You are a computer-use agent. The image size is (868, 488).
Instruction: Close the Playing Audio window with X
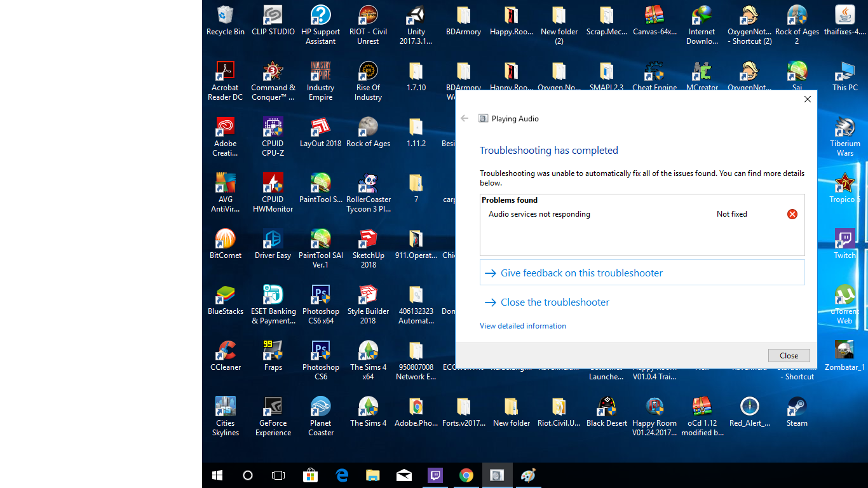point(807,99)
